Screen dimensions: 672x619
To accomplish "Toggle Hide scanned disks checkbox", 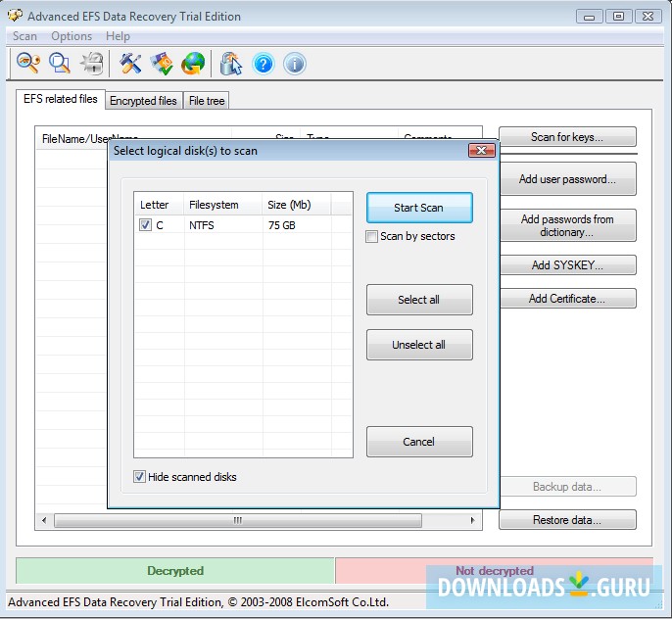I will (x=139, y=477).
